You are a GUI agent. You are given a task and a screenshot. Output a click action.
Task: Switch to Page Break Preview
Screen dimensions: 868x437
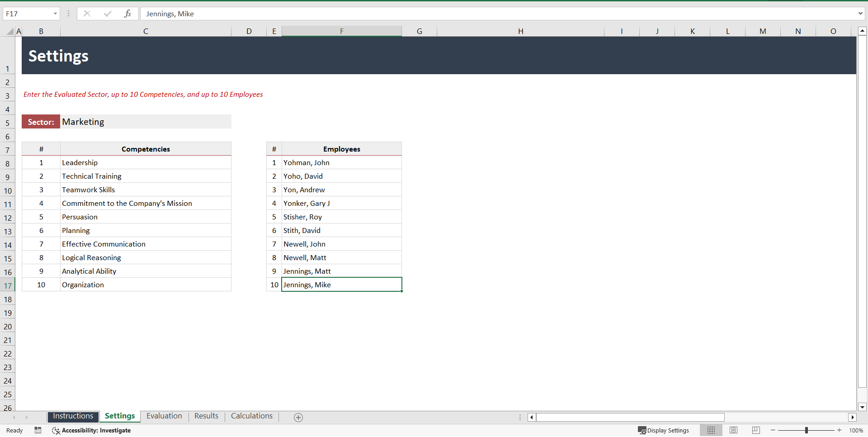756,430
